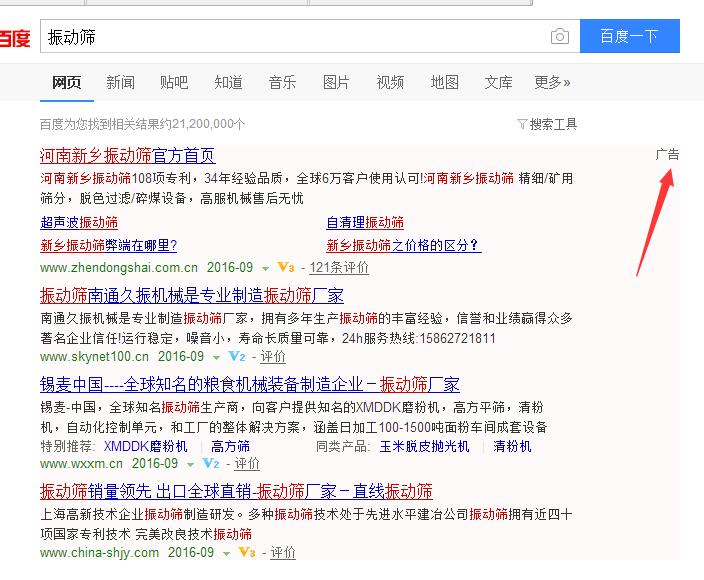704x580 pixels.
Task: Click the URL www.skynet100.cn
Action: [94, 357]
